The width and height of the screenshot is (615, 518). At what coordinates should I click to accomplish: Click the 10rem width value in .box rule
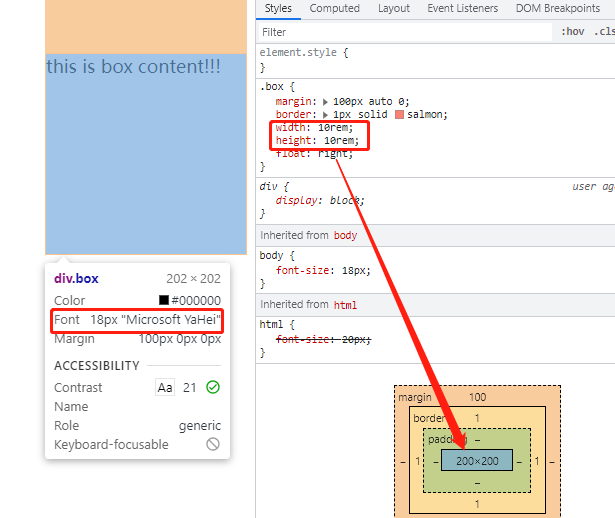pyautogui.click(x=335, y=128)
